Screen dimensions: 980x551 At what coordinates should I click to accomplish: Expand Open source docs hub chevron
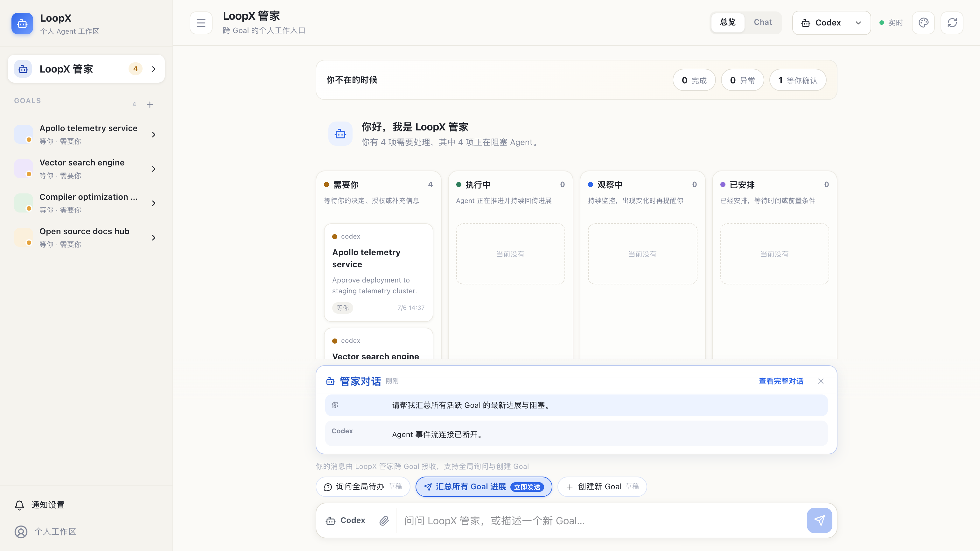pyautogui.click(x=154, y=237)
